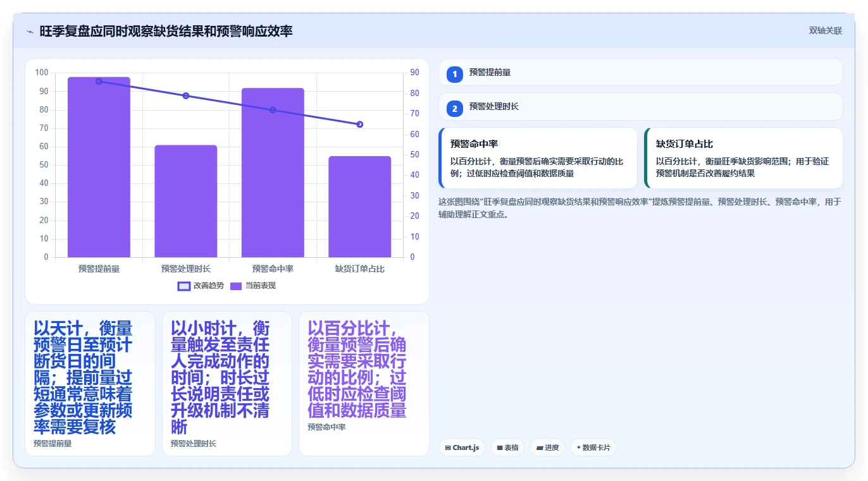Screen dimensions: 868x481
Task: Click the 预警处理时长 x-axis label
Action: (x=186, y=269)
